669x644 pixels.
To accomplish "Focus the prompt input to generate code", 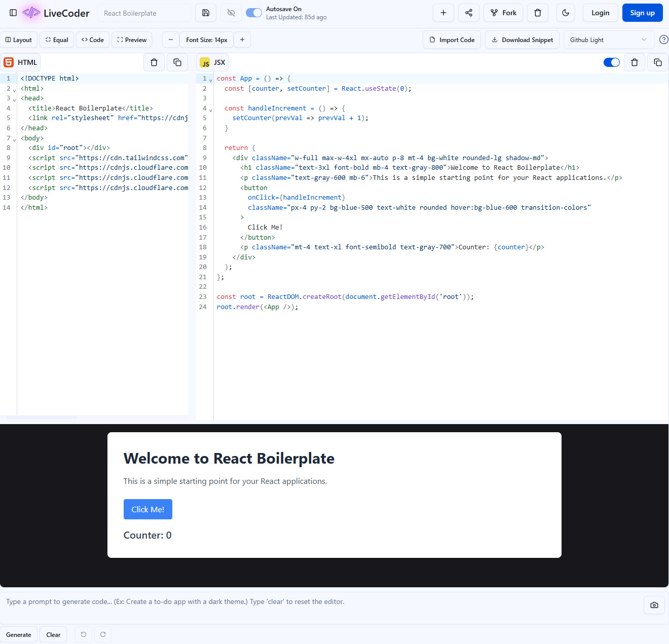I will [322, 607].
